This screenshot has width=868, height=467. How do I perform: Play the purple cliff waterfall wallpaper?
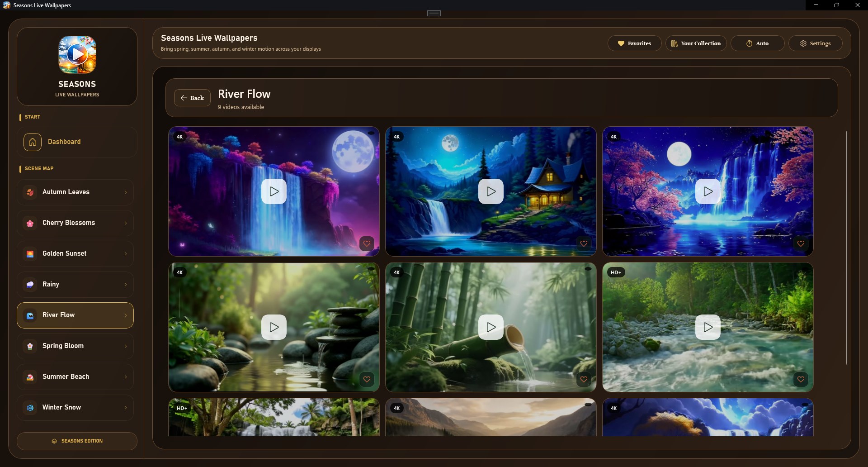(274, 191)
